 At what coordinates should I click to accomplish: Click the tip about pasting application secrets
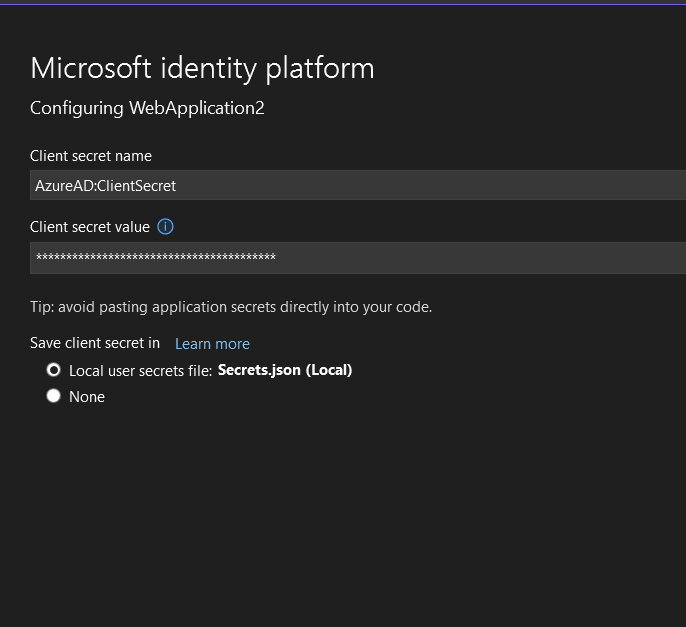tap(231, 307)
